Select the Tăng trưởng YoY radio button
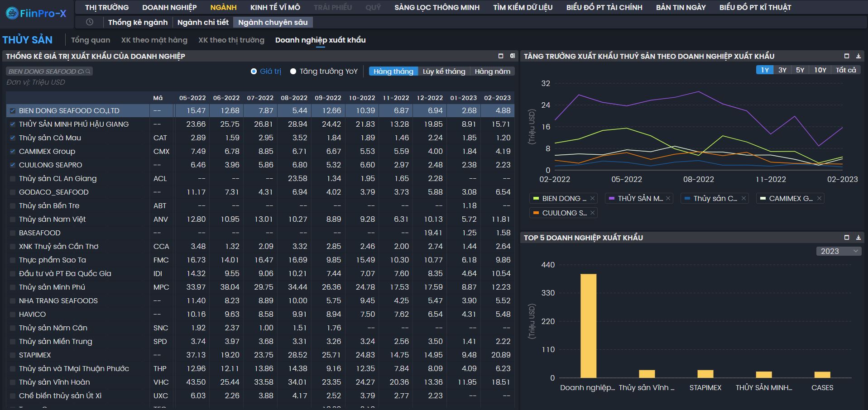The width and height of the screenshot is (868, 410). pyautogui.click(x=293, y=72)
